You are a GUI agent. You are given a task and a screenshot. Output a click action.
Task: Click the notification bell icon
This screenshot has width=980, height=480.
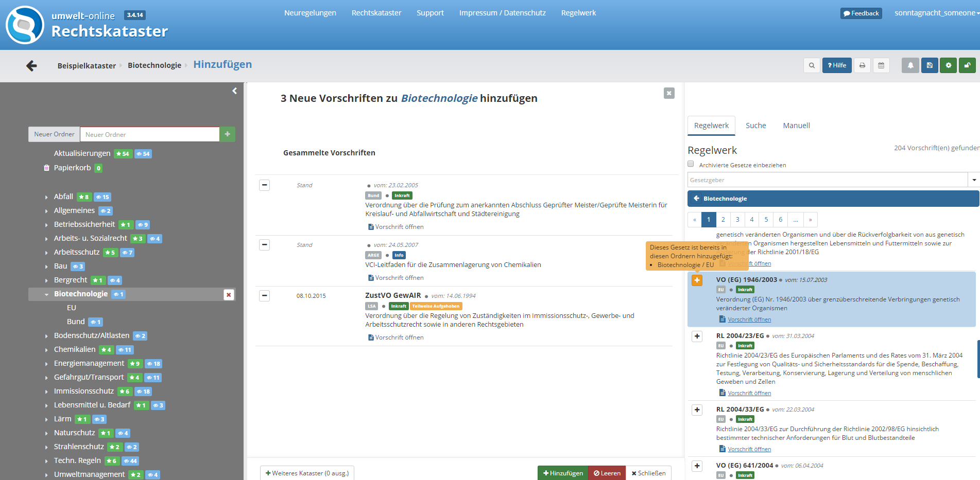(910, 65)
